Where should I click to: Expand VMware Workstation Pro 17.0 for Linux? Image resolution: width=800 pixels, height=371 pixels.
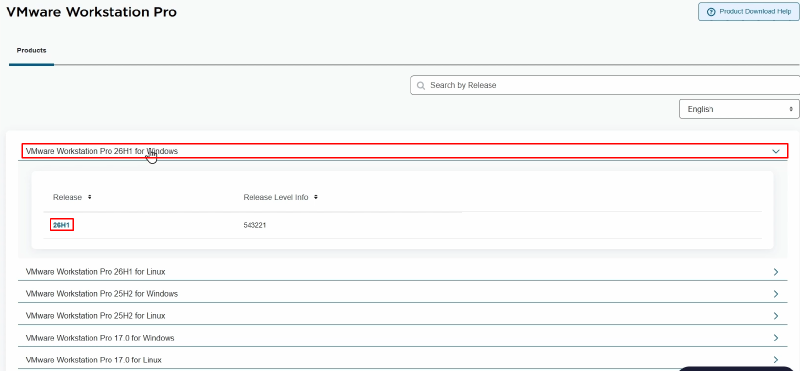tap(403, 360)
